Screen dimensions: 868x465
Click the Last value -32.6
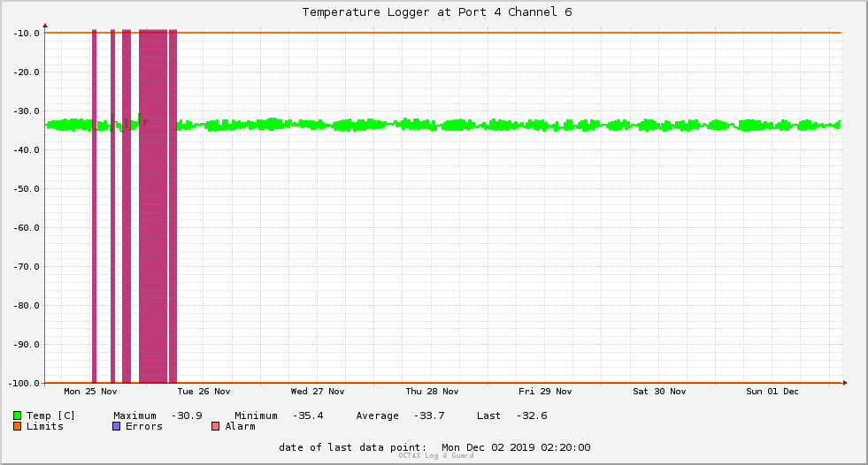tap(532, 415)
